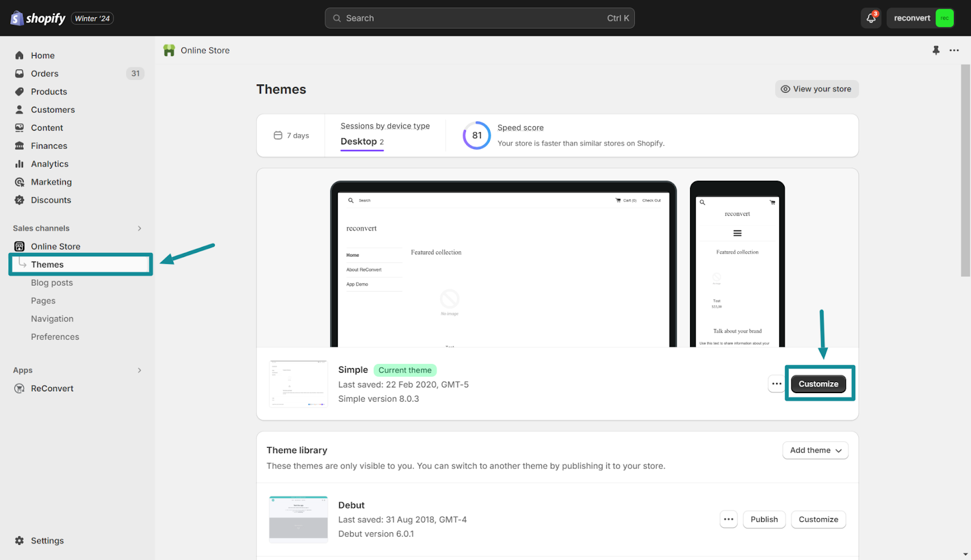Click the ReConvert app icon
This screenshot has width=971, height=560.
pos(19,388)
